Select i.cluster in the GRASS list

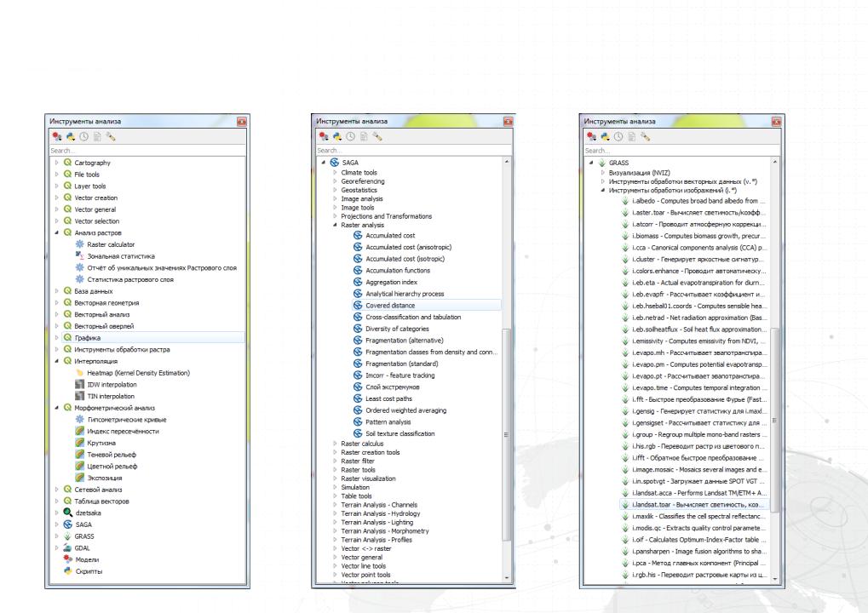(698, 259)
